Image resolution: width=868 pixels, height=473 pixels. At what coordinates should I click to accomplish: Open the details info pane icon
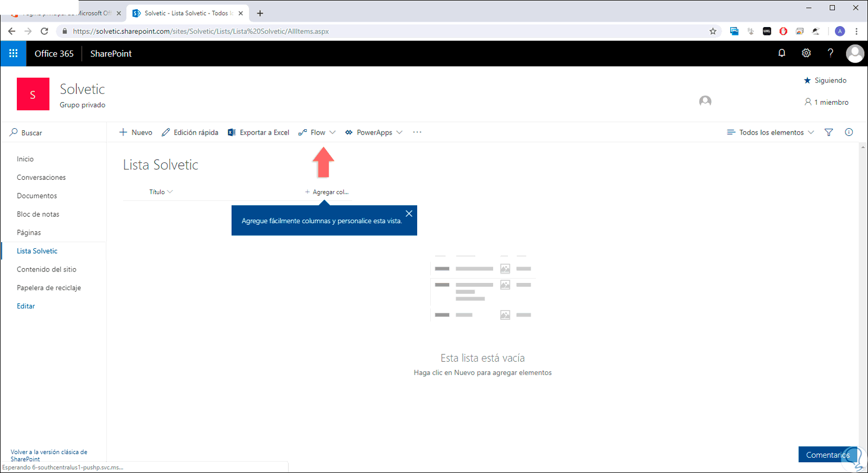click(x=849, y=133)
